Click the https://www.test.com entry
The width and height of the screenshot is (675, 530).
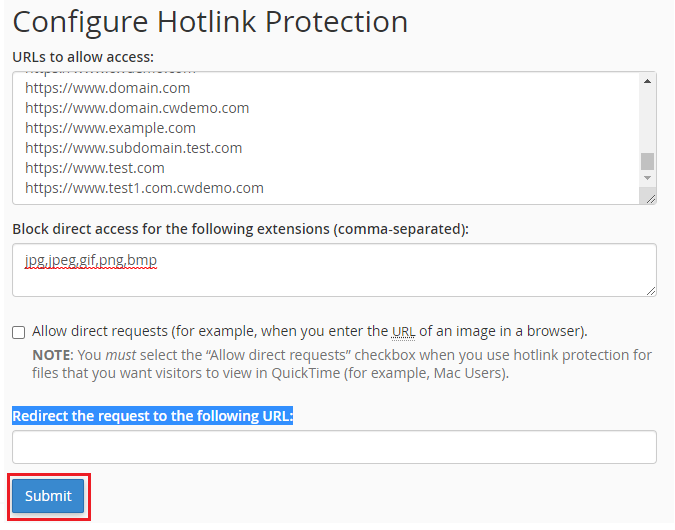pyautogui.click(x=94, y=168)
